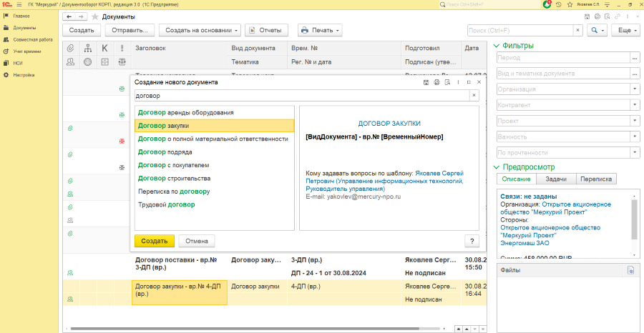Select Договор подряда template
This screenshot has height=333, width=644.
pyautogui.click(x=164, y=151)
